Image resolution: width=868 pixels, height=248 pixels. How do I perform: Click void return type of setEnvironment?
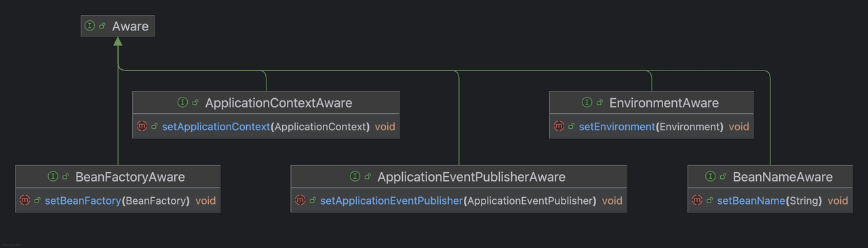click(739, 127)
